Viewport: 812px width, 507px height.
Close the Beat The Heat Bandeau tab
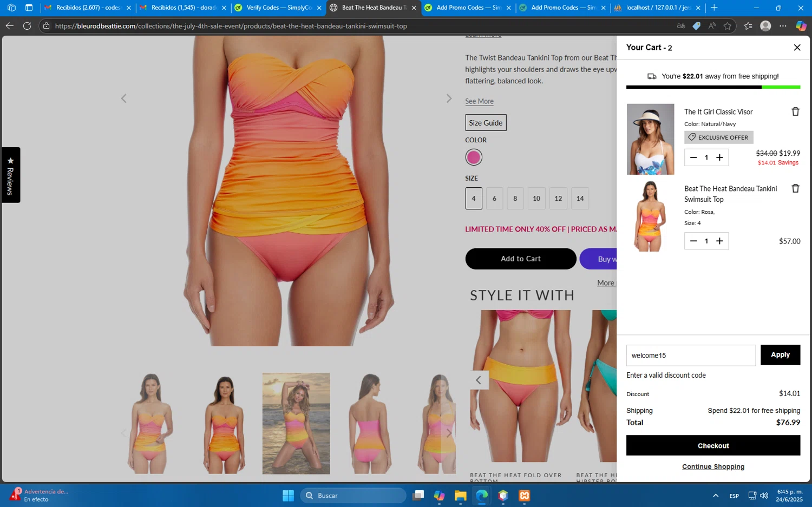coord(414,8)
